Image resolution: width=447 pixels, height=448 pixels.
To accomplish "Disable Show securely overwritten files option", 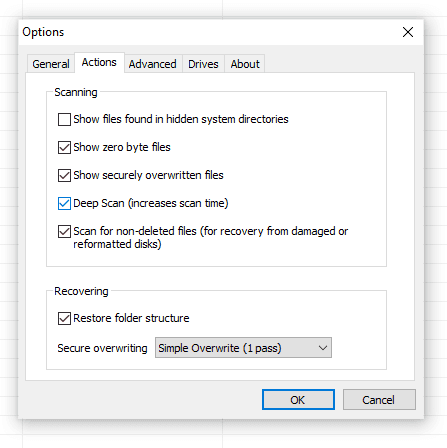I will 64,175.
